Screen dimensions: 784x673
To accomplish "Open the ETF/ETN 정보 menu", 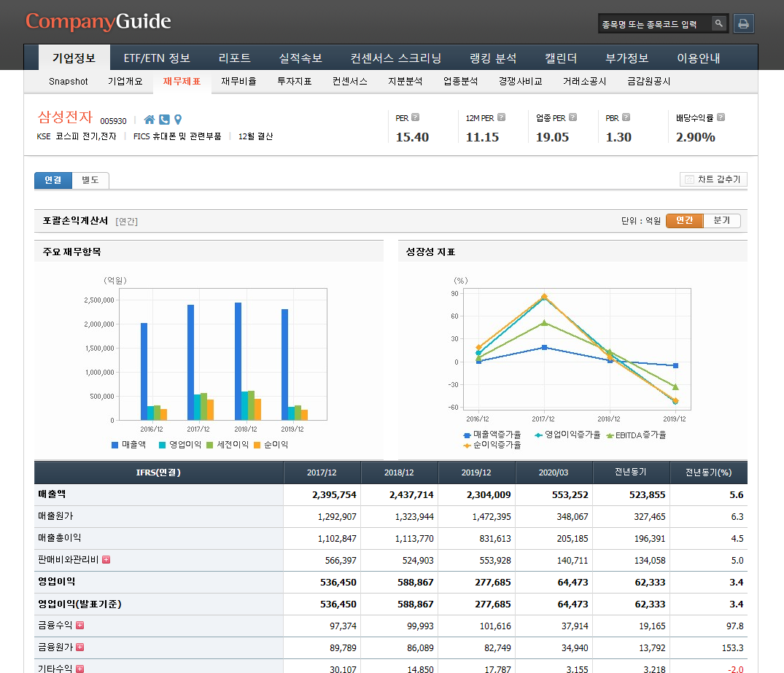I will click(x=157, y=58).
